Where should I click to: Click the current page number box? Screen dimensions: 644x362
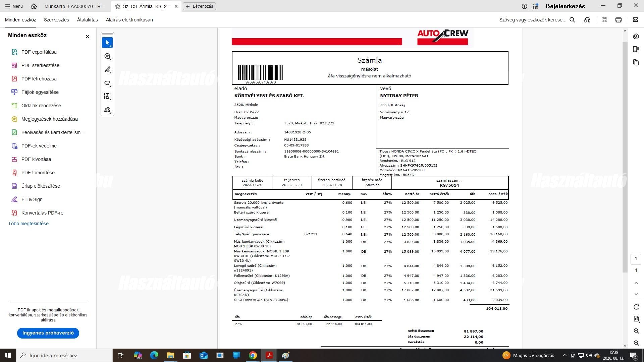point(636,259)
